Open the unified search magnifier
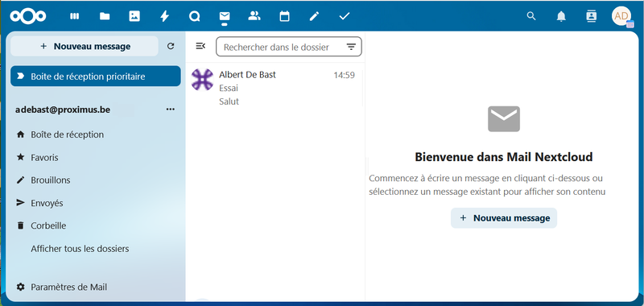This screenshot has height=306, width=644. [531, 16]
